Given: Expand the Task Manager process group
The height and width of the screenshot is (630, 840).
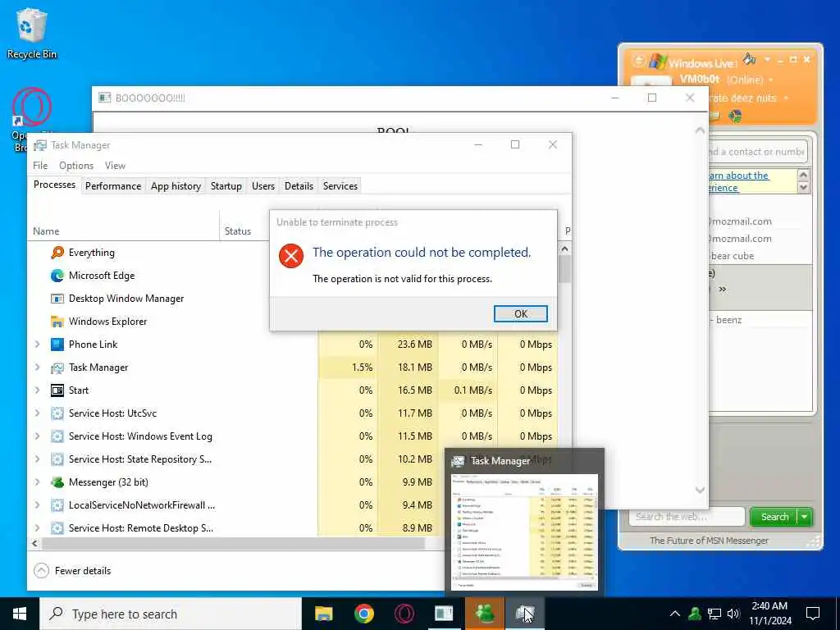Looking at the screenshot, I should (38, 367).
